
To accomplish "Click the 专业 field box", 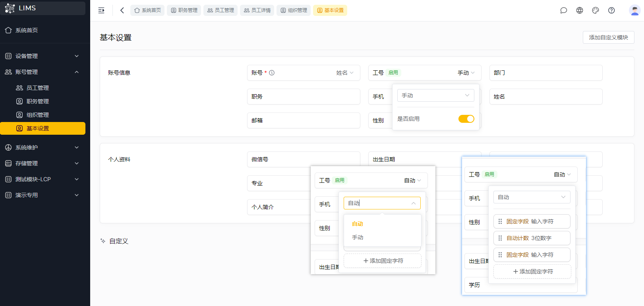I will click(x=279, y=183).
